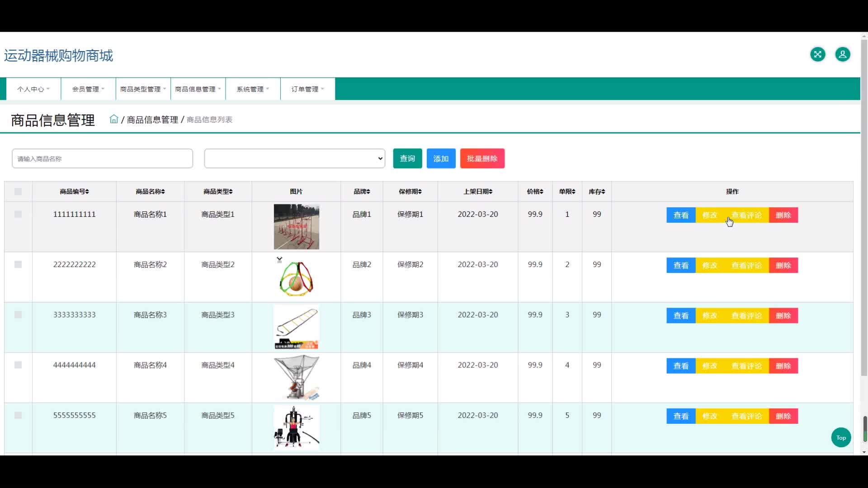Check the row for 商品名称1
The image size is (868, 488).
18,214
